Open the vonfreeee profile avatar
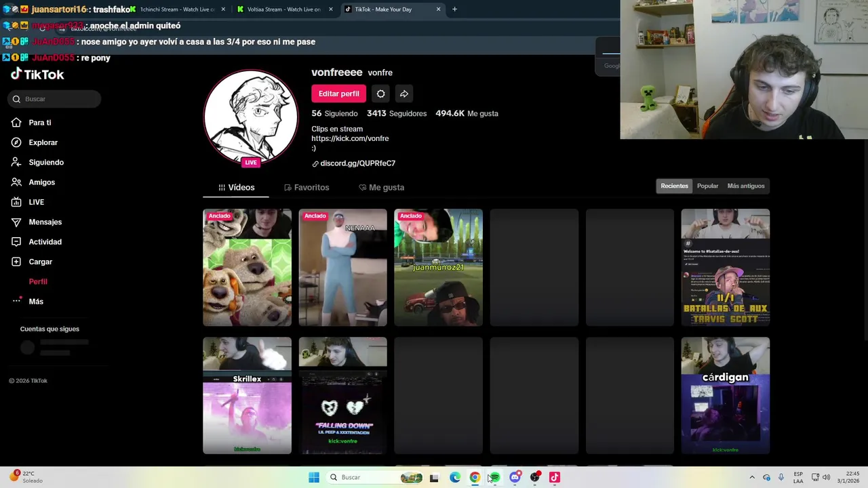 click(x=251, y=117)
